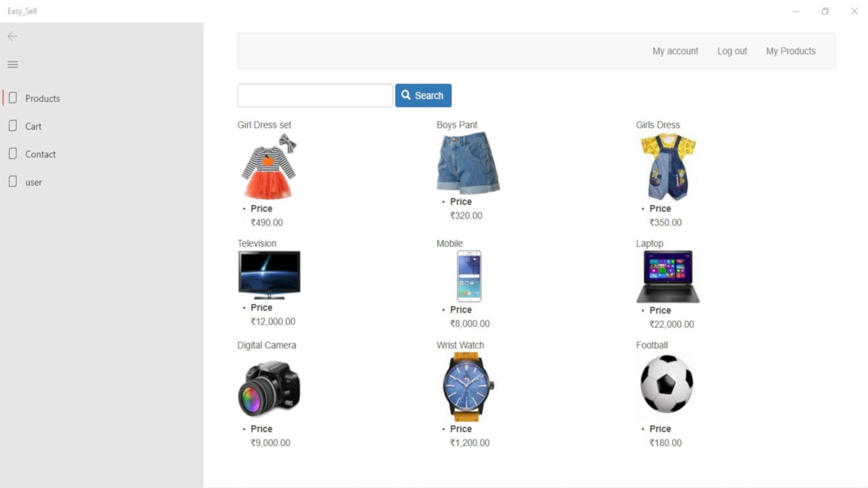Click the Search button

tap(423, 95)
